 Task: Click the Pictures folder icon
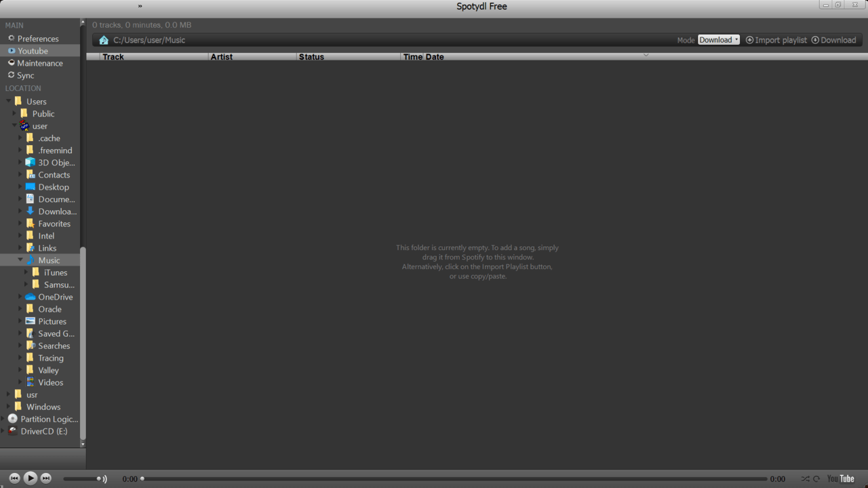30,321
